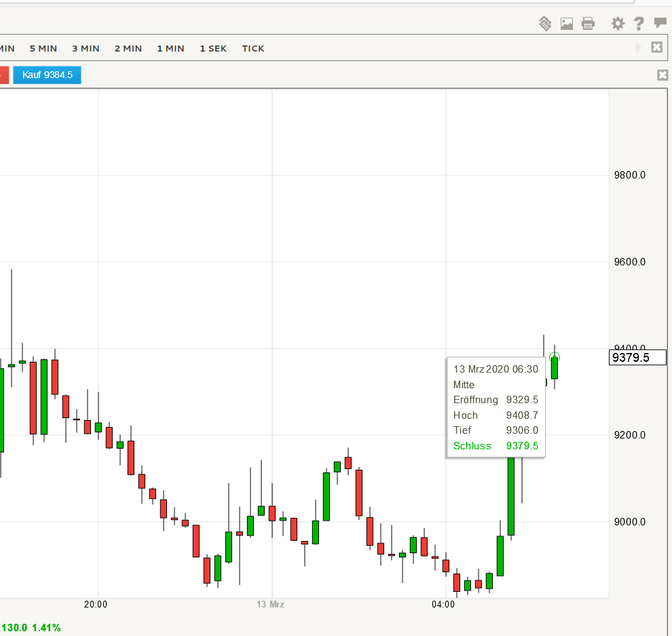Screen dimensions: 672x636
Task: Click Hoch 9408.7 in the tooltip
Action: (x=496, y=415)
